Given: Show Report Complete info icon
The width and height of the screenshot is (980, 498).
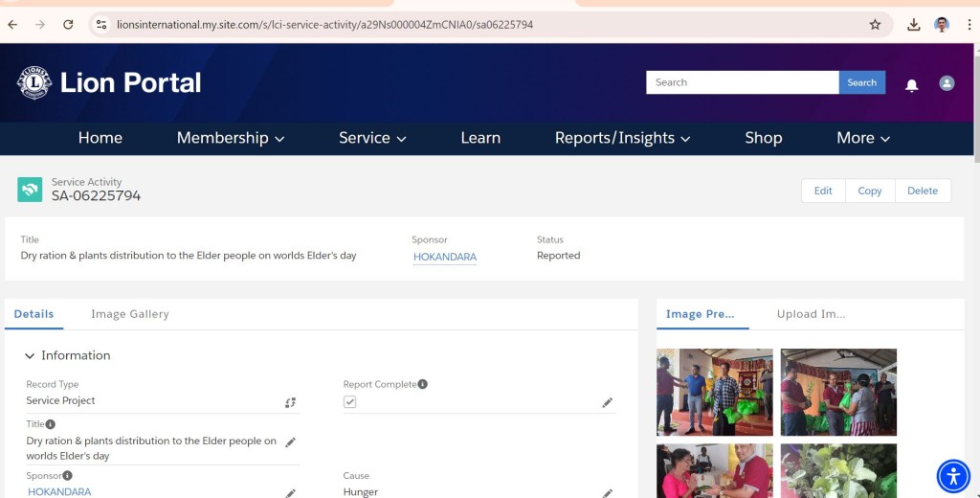Looking at the screenshot, I should coord(423,384).
